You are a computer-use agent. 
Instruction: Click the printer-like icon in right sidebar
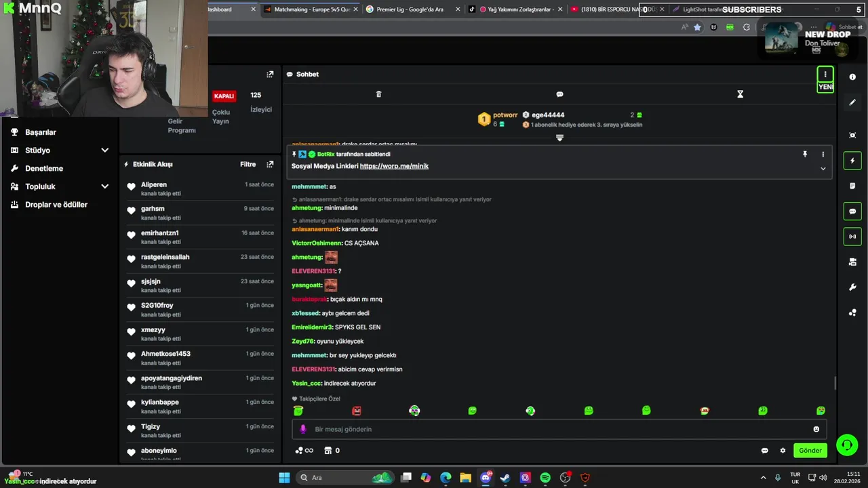852,262
